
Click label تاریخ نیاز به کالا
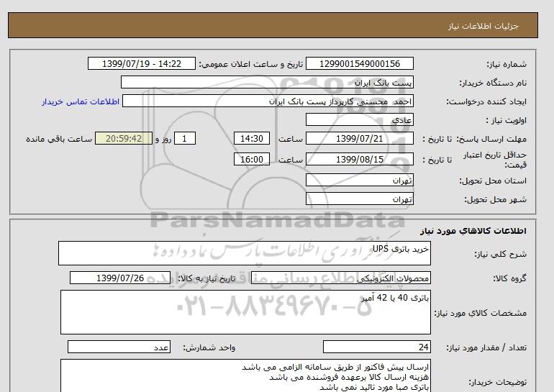click(x=206, y=278)
